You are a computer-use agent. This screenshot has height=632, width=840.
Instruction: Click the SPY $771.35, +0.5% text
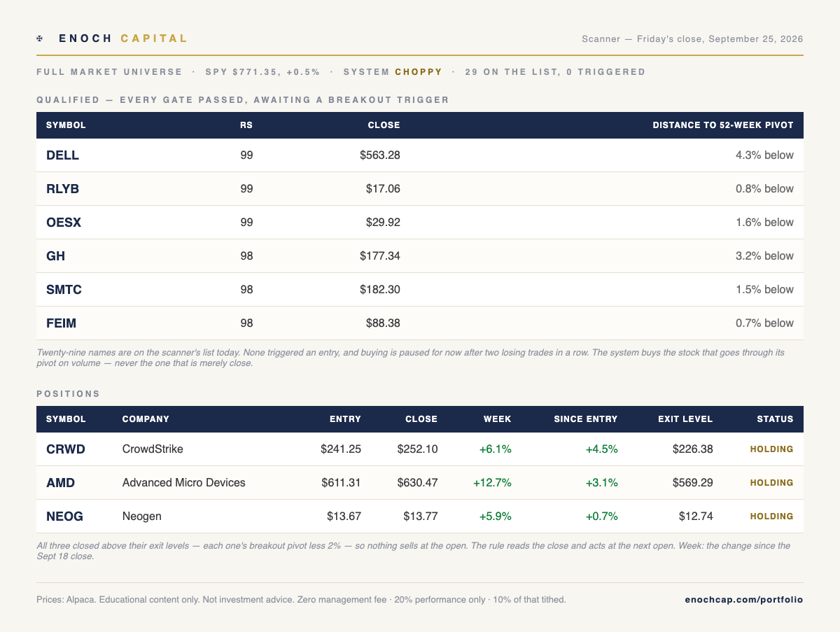(262, 72)
